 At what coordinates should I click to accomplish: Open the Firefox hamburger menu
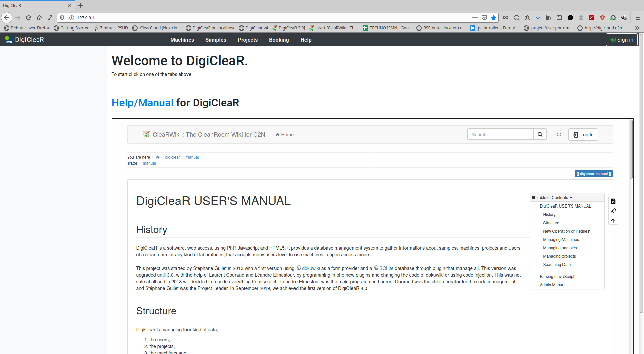[x=637, y=18]
